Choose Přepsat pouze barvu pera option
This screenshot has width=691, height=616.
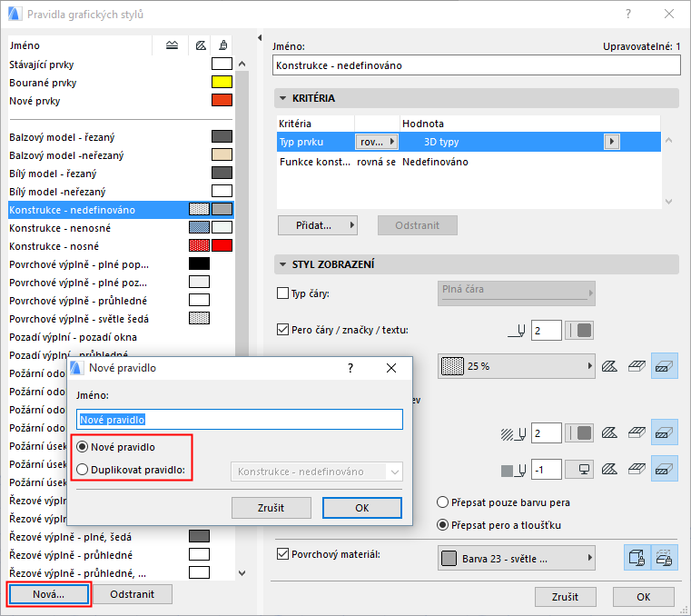442,502
